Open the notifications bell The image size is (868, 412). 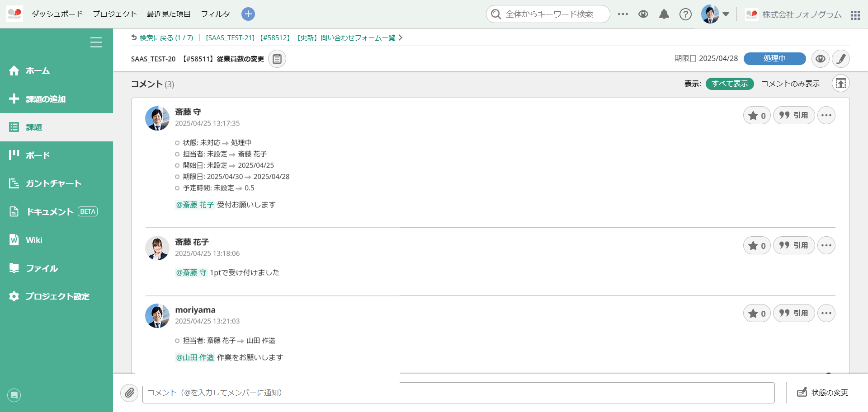664,14
